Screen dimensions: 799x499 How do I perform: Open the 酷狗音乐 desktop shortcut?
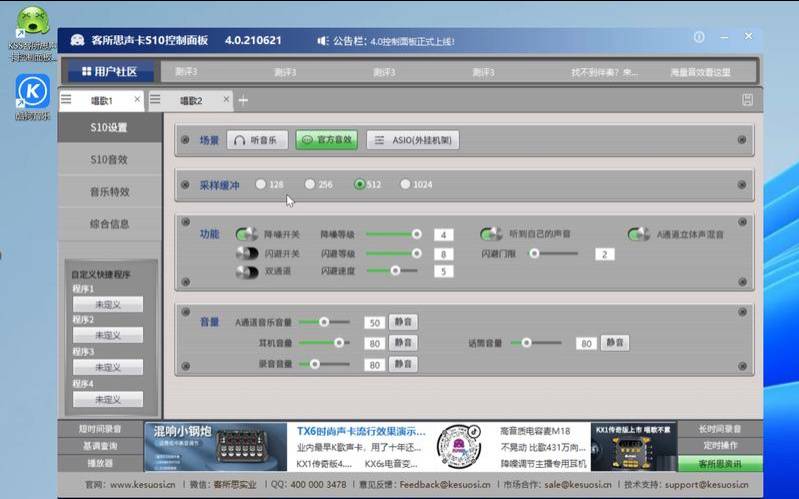point(33,92)
